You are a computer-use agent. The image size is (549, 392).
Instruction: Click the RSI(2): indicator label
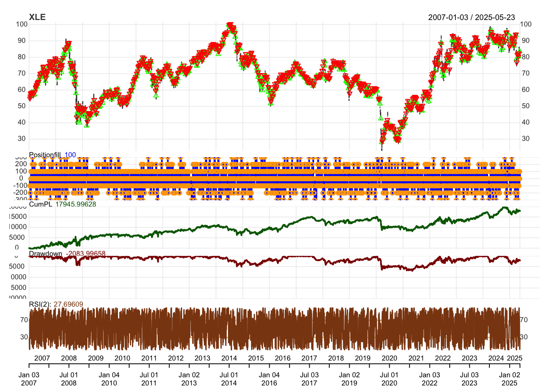click(40, 304)
